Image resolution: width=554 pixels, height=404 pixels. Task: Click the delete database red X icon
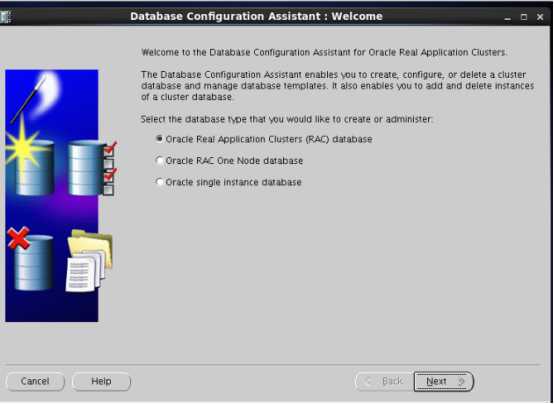click(x=31, y=258)
